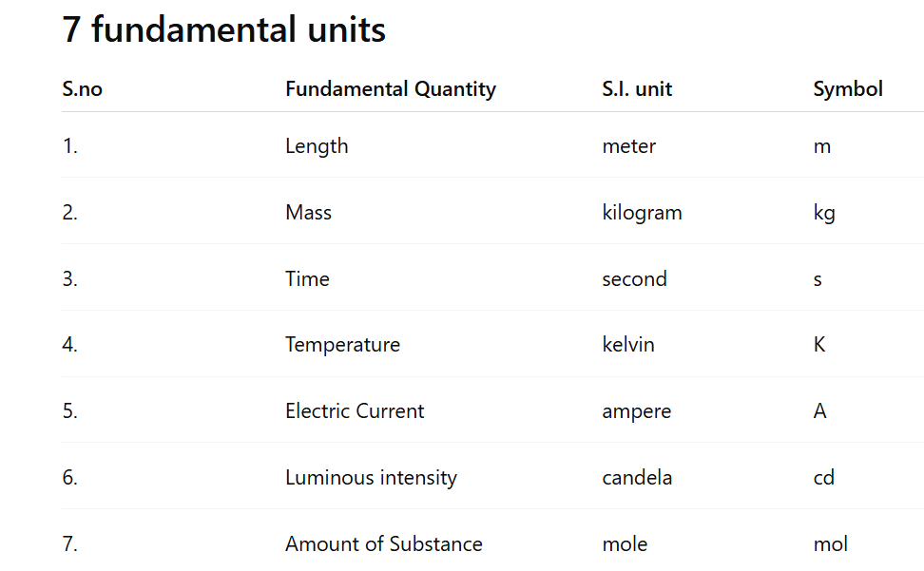Click the "7 fundamental units" heading
The width and height of the screenshot is (924, 571).
(224, 29)
